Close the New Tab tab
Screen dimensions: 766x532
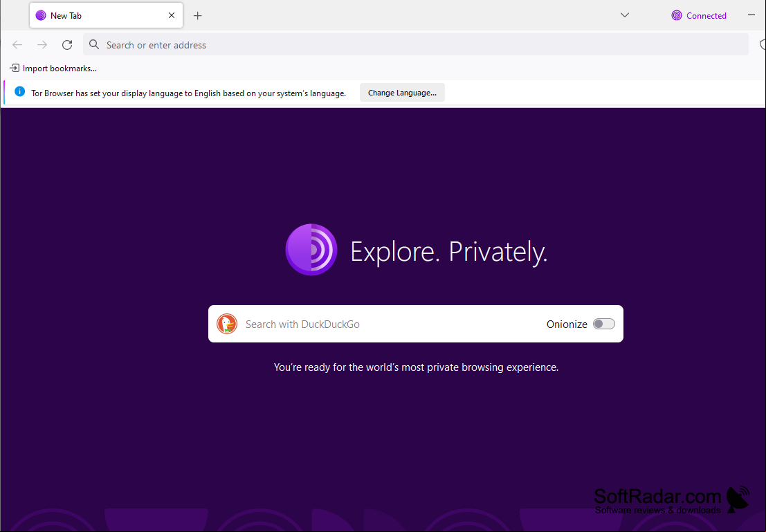point(172,16)
